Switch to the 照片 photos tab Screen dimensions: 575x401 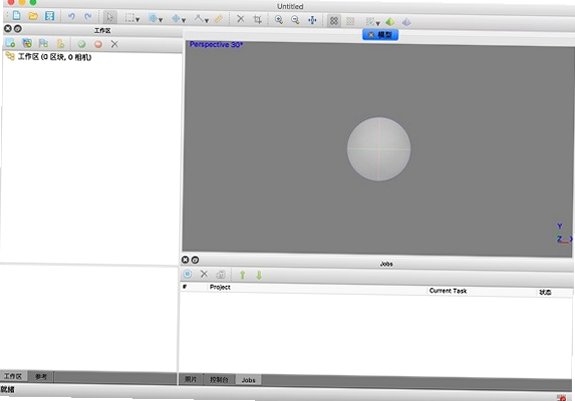191,379
